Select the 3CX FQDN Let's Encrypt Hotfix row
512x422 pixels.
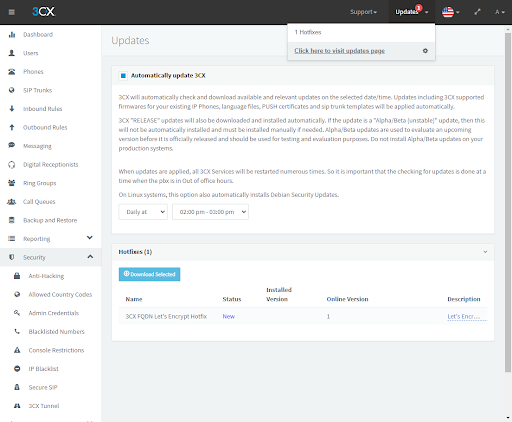point(303,316)
